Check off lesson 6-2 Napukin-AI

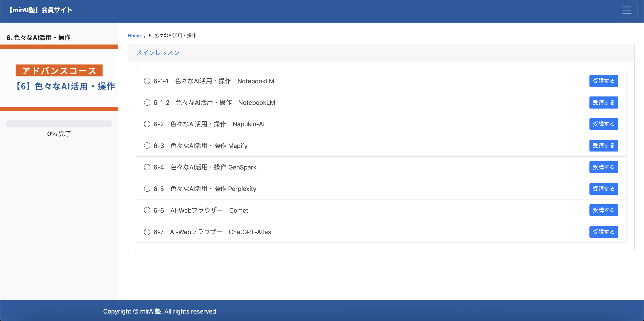147,124
